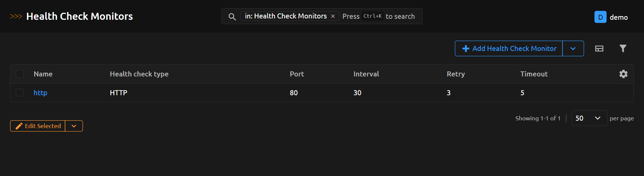Click the demo user avatar icon
The width and height of the screenshot is (644, 176).
(x=600, y=17)
